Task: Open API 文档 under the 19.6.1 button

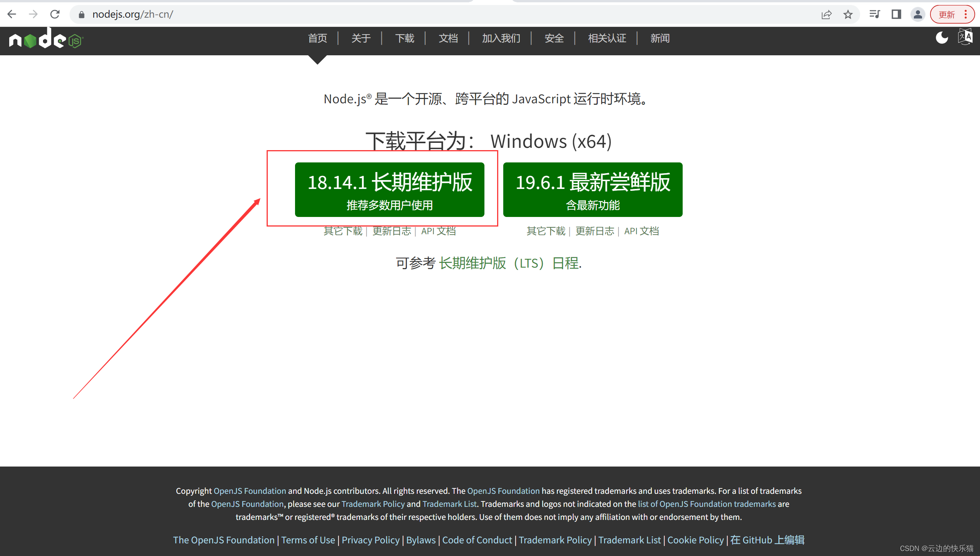Action: point(642,231)
